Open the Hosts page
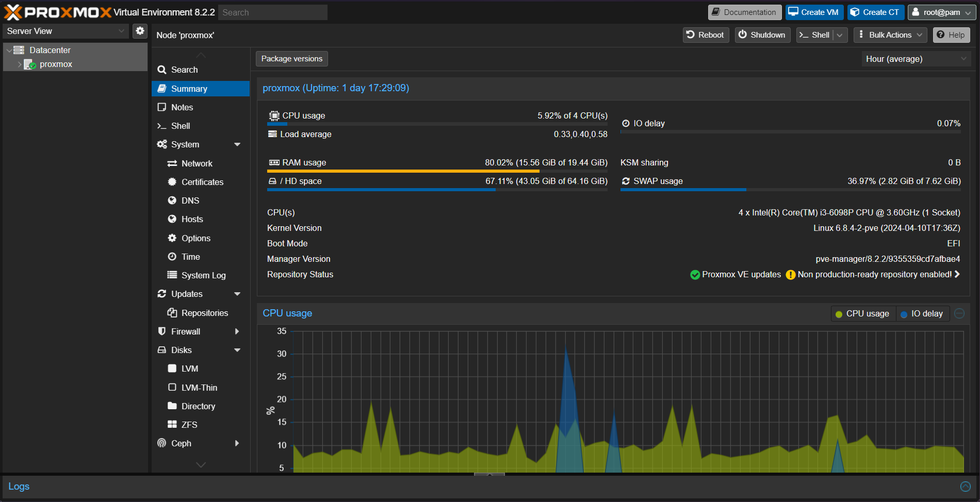 pyautogui.click(x=201, y=219)
